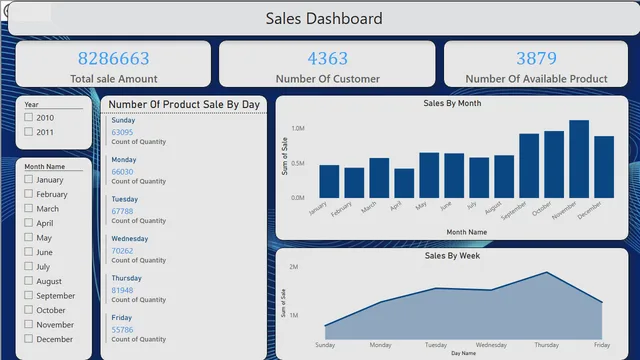Click the Thursday peak point in Sales By Week
This screenshot has height=360, width=640.
(547, 273)
